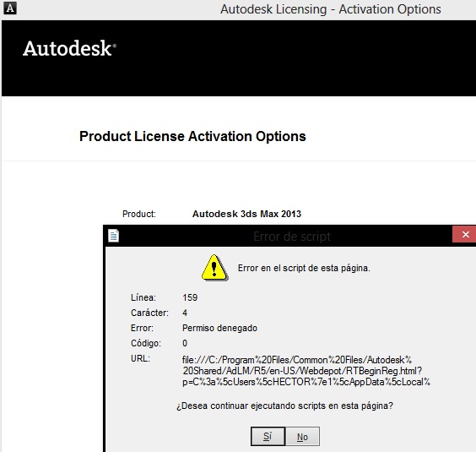Click the No button in the script error dialog

click(302, 437)
